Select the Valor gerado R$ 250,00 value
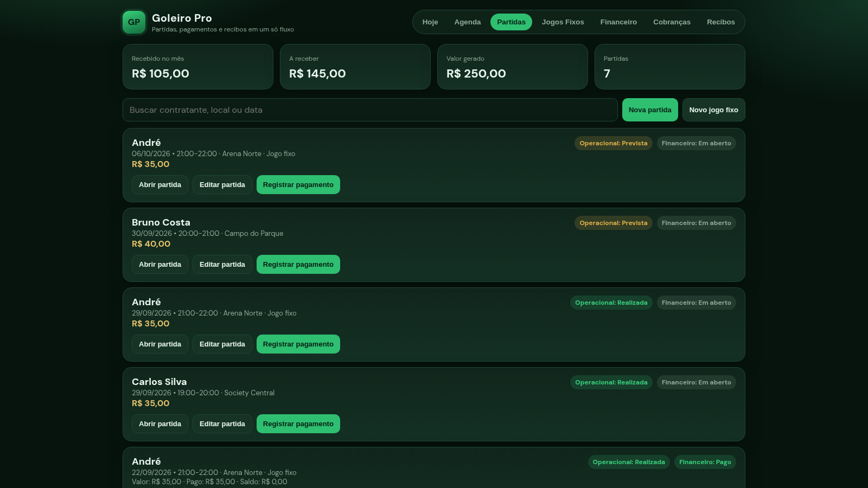 (476, 74)
